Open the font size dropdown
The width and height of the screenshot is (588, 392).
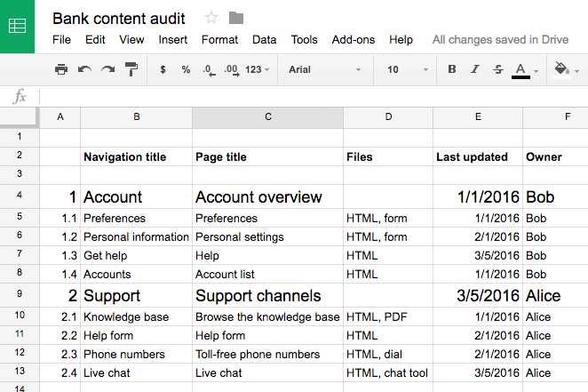405,69
